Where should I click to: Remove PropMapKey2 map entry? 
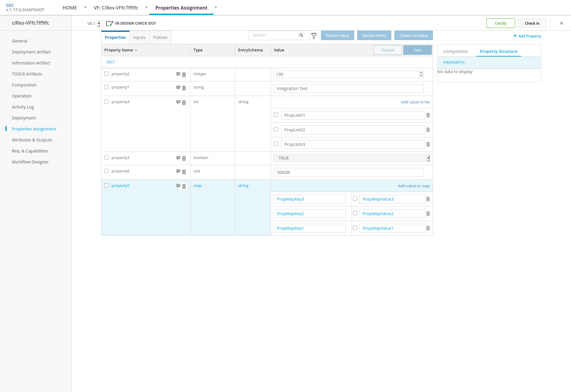428,214
